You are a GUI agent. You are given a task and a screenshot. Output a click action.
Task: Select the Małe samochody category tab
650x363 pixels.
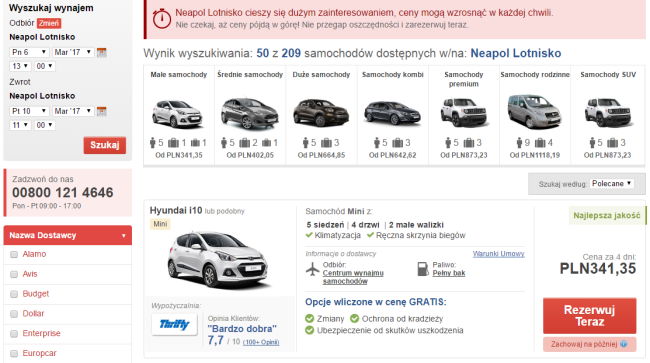point(179,115)
